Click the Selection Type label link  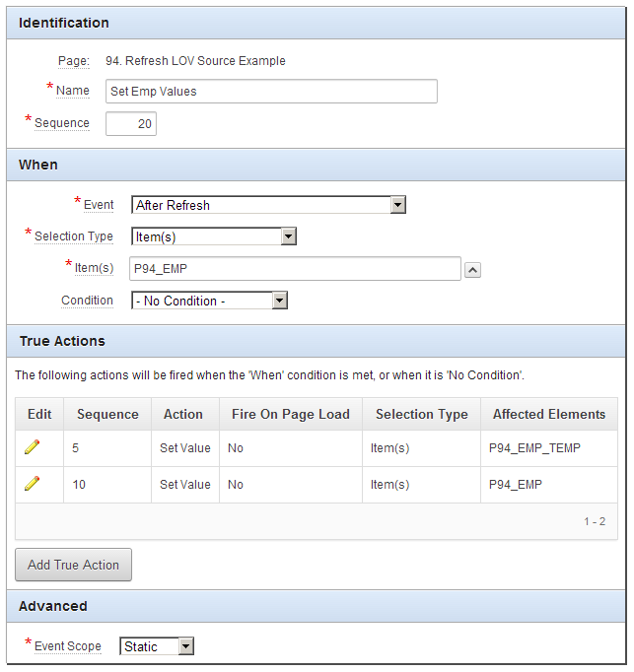(x=73, y=236)
